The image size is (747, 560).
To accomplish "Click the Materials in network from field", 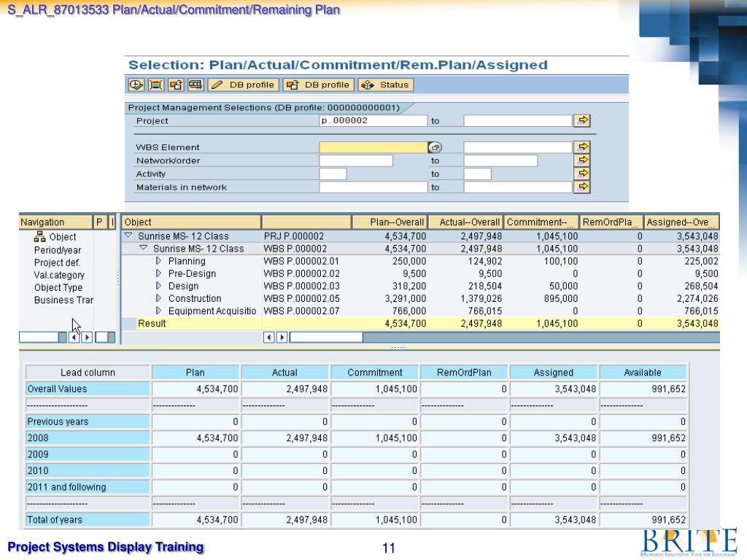I will click(x=373, y=187).
